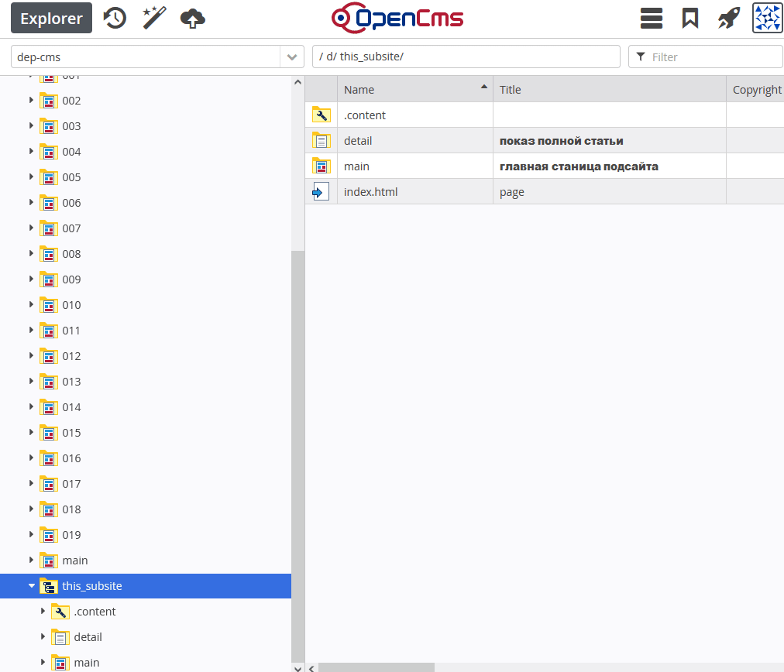Viewport: 784px width, 672px height.
Task: Expand folder 012 in the tree
Action: [31, 355]
